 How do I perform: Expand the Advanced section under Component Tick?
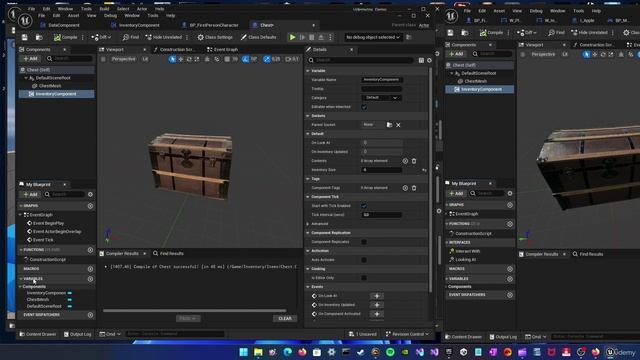(308, 224)
